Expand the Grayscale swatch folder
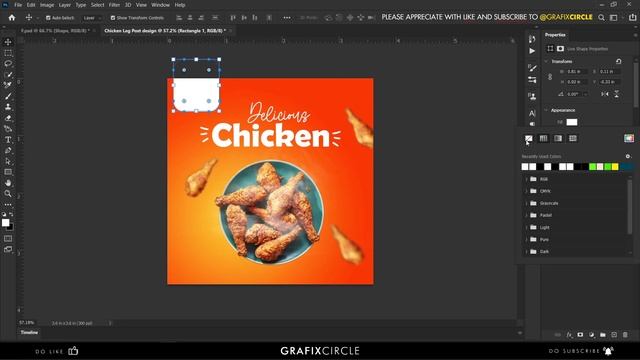Viewport: 640px width, 360px height. point(526,203)
